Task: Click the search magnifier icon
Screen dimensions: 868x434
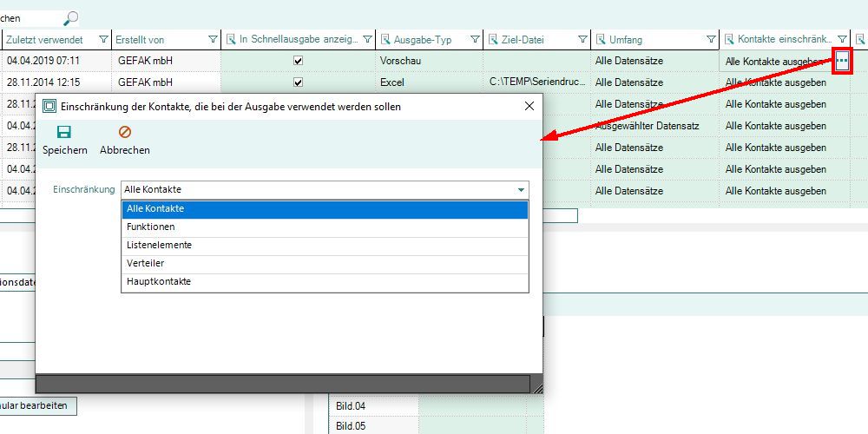Action: 71,17
